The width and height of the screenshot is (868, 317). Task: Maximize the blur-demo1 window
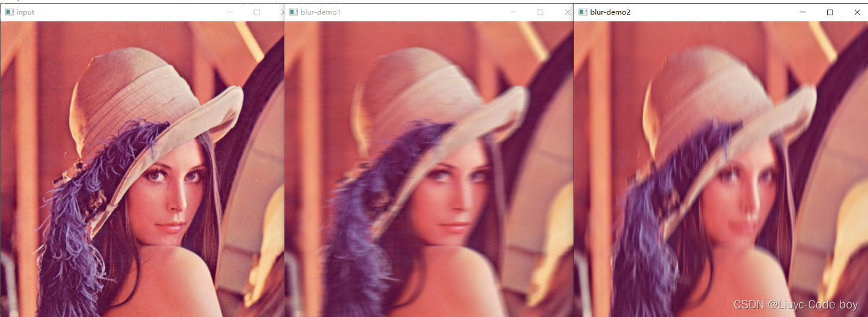coord(540,12)
